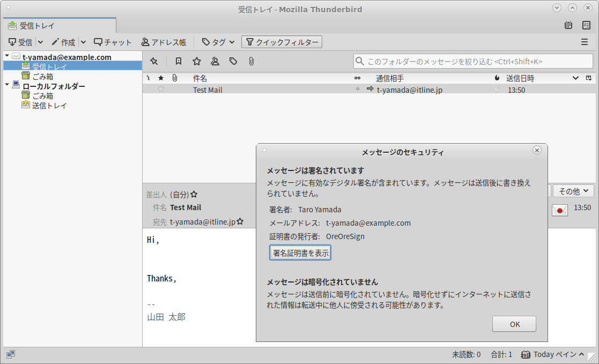This screenshot has width=599, height=364.
Task: Click OK in message security dialog
Action: click(514, 324)
